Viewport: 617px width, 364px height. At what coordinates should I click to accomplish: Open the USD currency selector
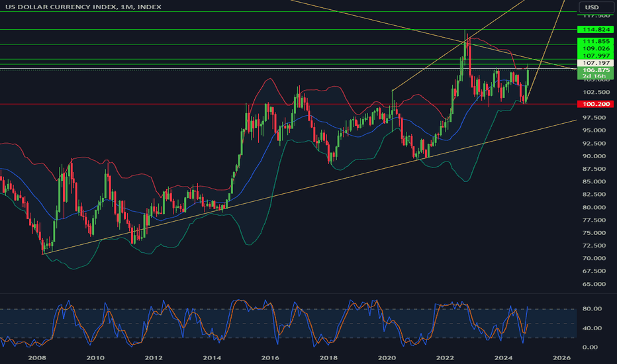(595, 7)
